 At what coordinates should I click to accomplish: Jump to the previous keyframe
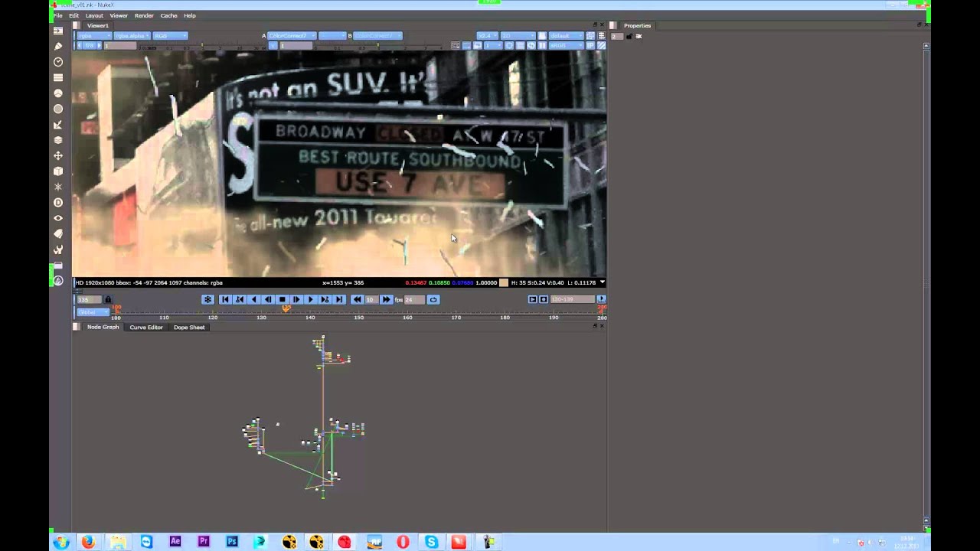[x=240, y=299]
